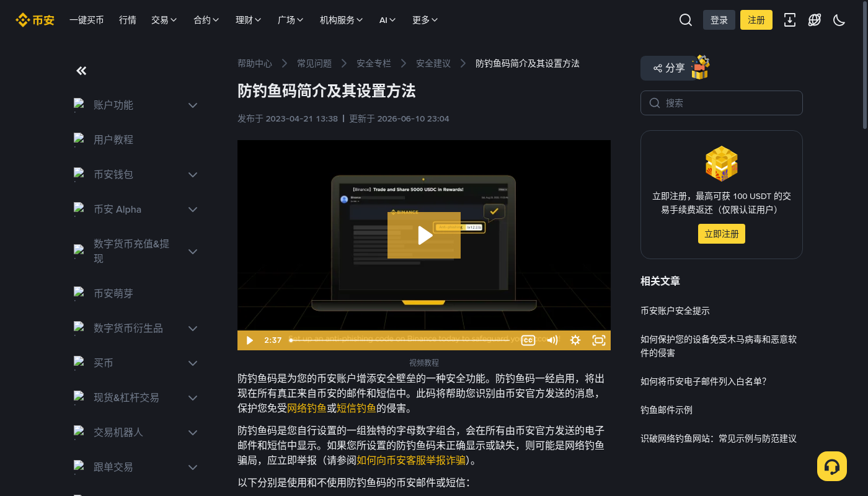Click the 登录 button
The height and width of the screenshot is (496, 868).
(x=719, y=20)
